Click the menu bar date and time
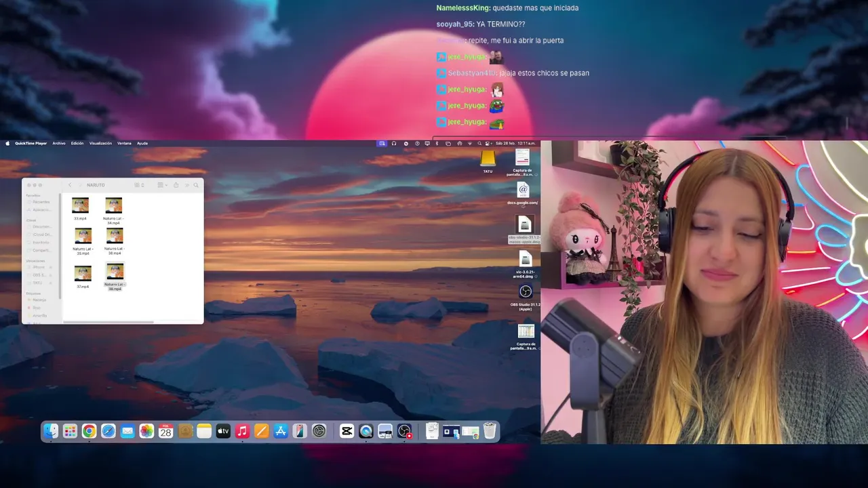 tap(515, 144)
